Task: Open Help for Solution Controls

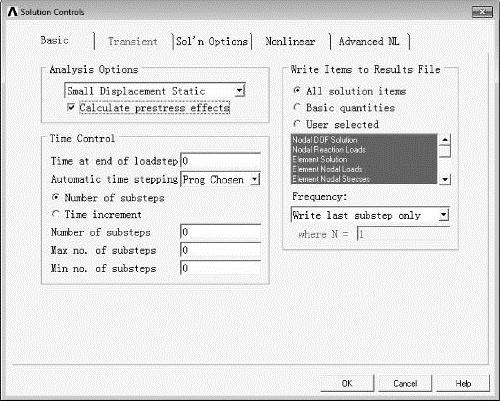Action: (463, 383)
